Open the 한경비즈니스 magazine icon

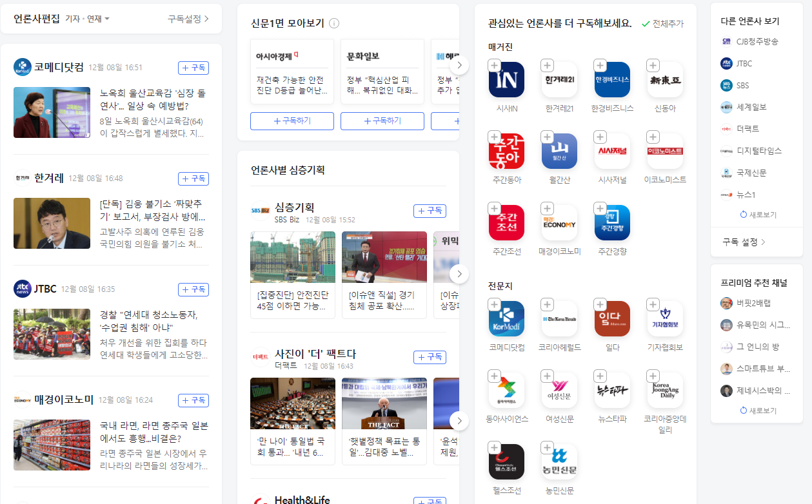pyautogui.click(x=612, y=80)
